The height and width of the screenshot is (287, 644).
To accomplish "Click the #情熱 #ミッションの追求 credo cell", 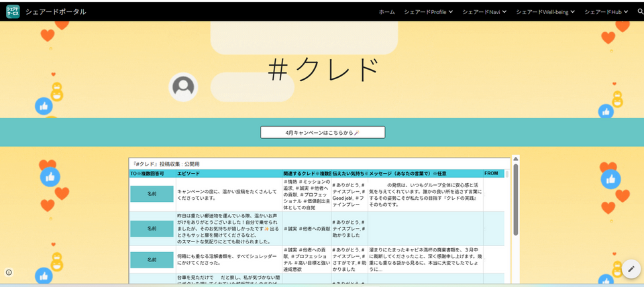I will pyautogui.click(x=307, y=194).
